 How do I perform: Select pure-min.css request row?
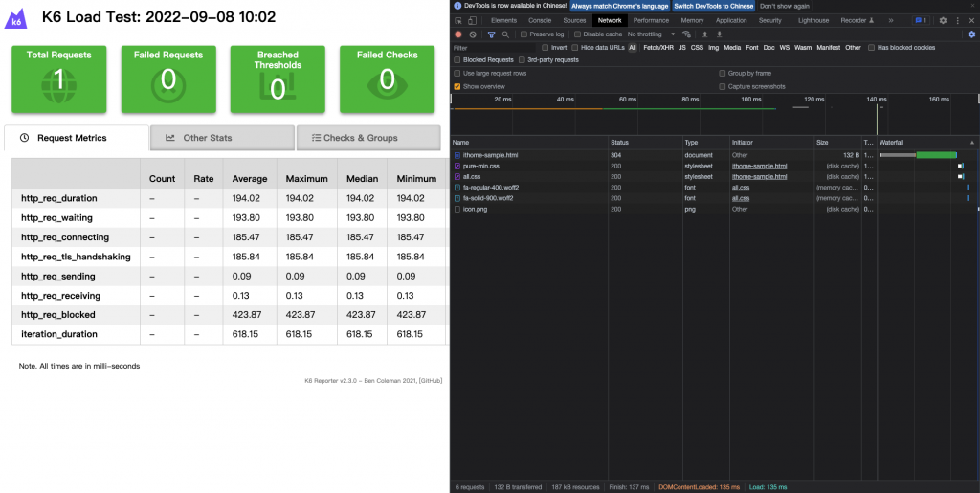pos(714,167)
